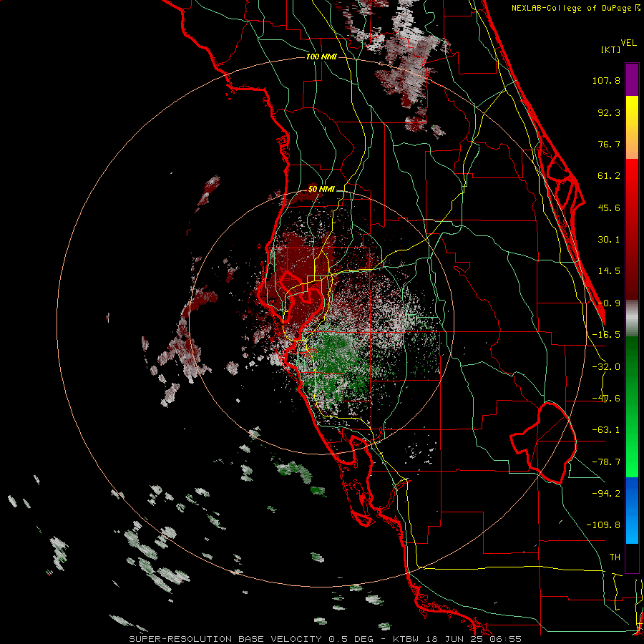Click the 92.3 velocity scale value

click(609, 112)
